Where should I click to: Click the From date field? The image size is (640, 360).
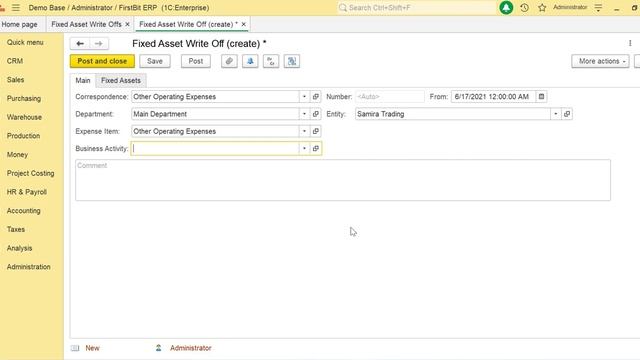(493, 97)
